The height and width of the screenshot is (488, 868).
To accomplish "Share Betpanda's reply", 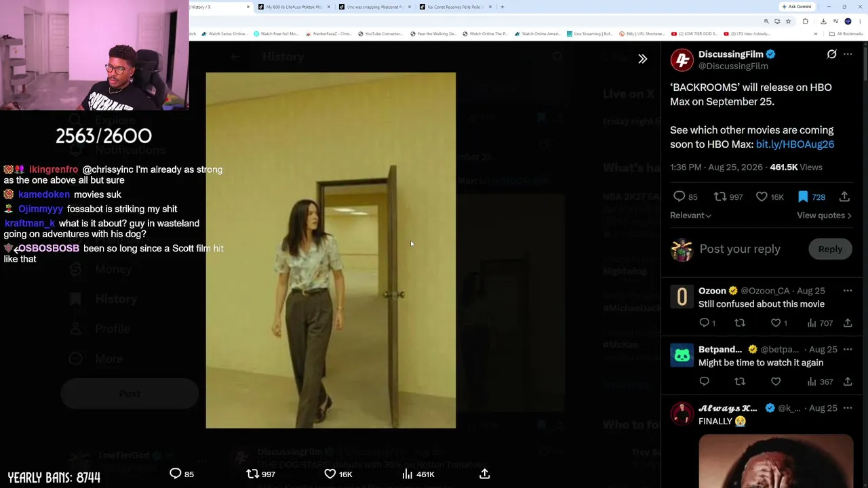I will tap(848, 382).
